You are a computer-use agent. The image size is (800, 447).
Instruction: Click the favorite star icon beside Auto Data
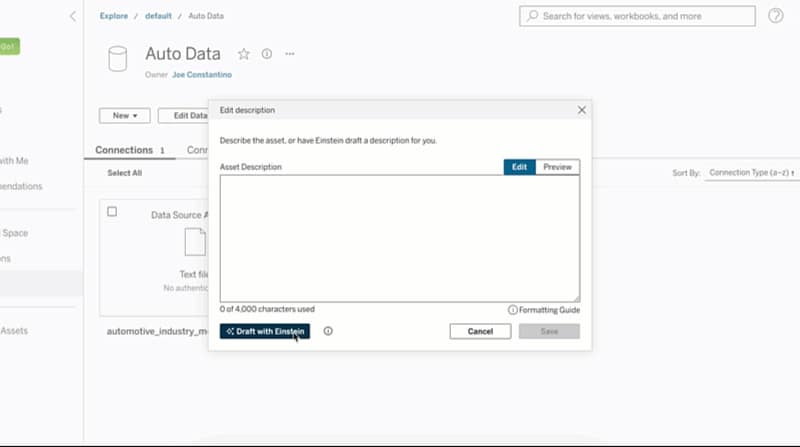tap(244, 54)
